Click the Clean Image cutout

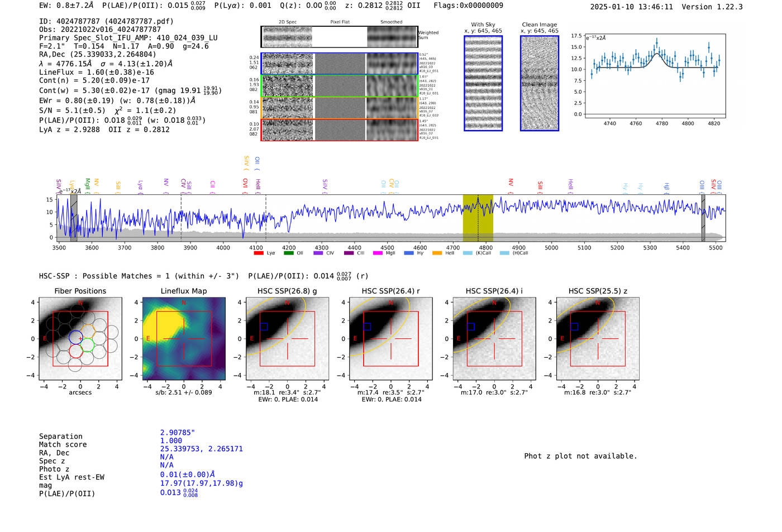pyautogui.click(x=540, y=83)
